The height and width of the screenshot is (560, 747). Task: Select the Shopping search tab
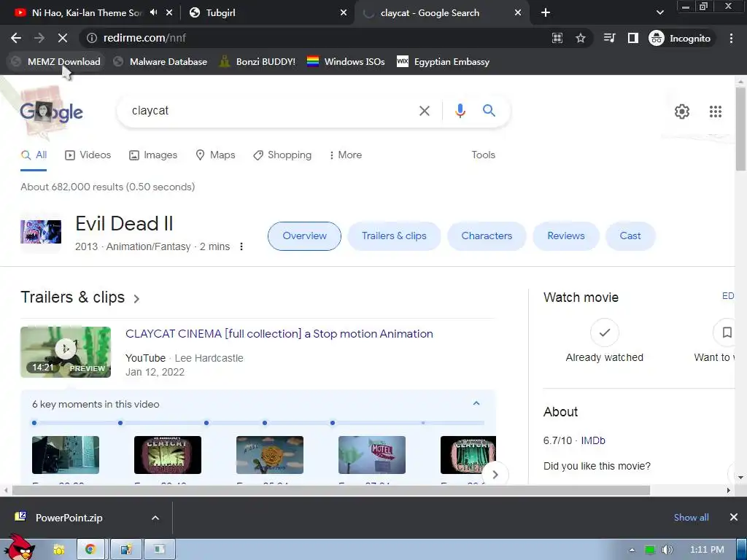tap(282, 155)
